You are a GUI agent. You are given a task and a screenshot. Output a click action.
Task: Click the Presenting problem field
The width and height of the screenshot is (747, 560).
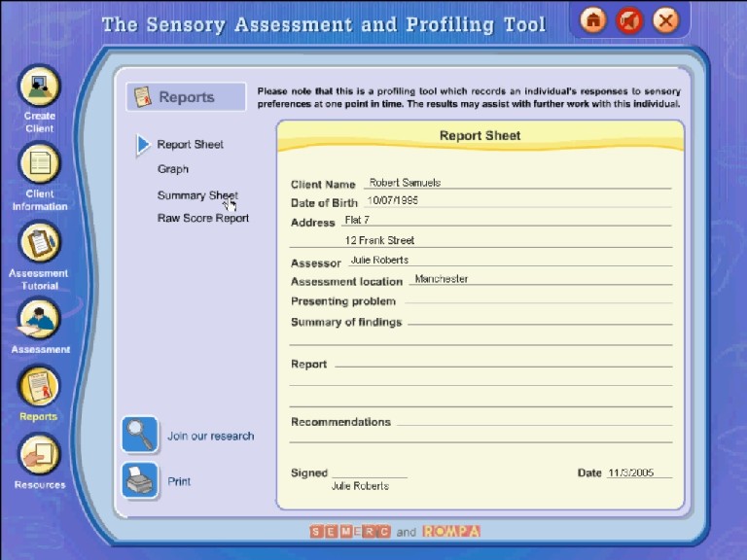[538, 301]
